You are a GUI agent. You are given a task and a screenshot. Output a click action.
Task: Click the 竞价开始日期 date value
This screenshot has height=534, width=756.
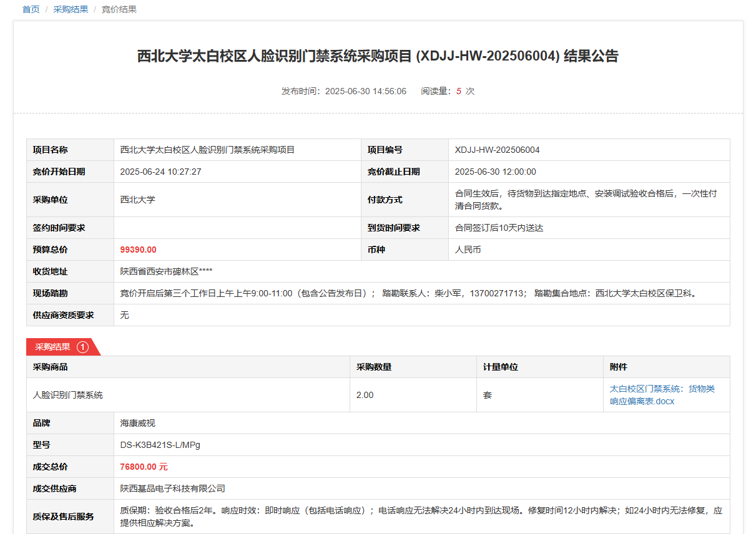(x=160, y=172)
